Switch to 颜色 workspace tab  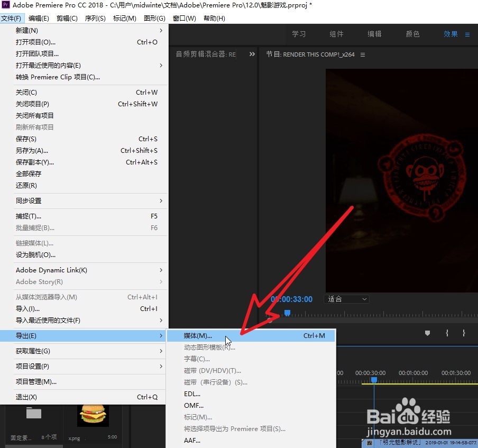coord(412,34)
